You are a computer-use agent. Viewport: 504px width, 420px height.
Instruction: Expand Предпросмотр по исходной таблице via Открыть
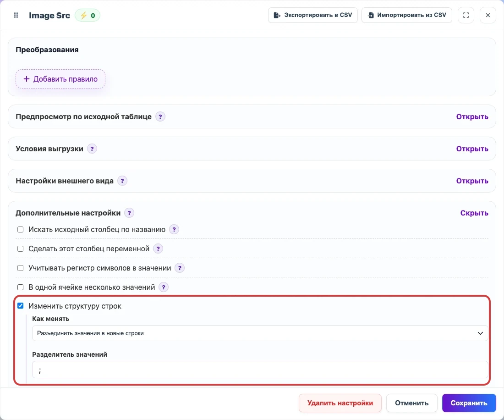[472, 117]
